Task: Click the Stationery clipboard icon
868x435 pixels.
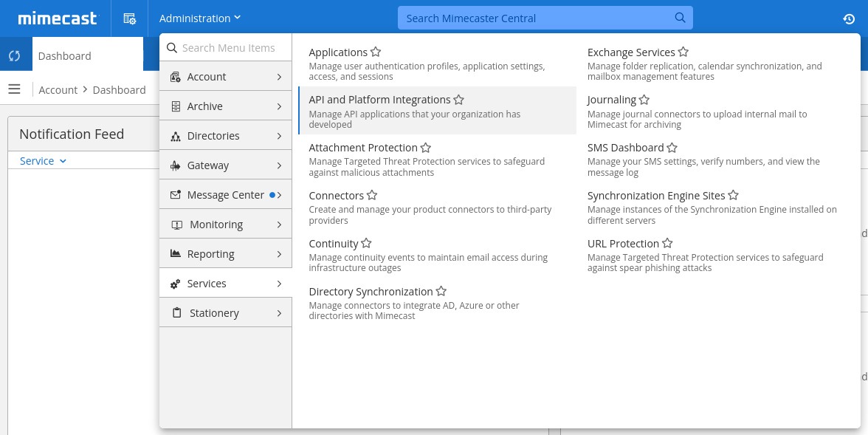Action: [x=176, y=313]
